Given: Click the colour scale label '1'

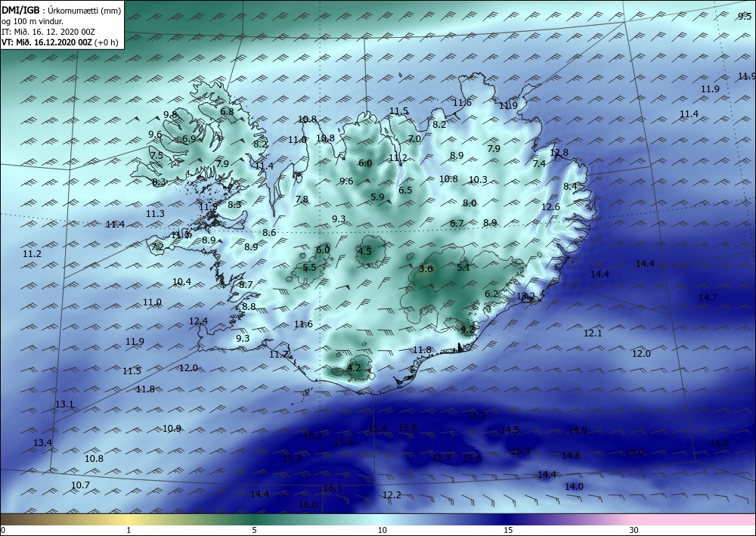Looking at the screenshot, I should click(129, 530).
